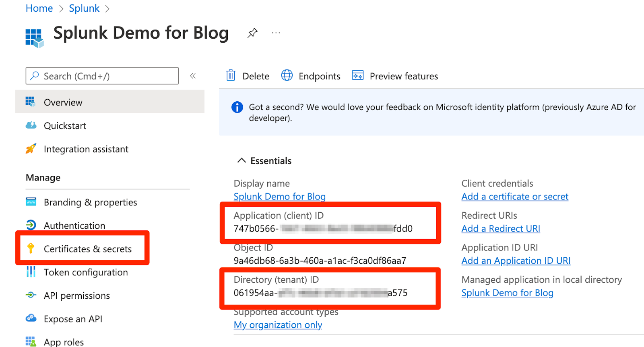
Task: Click the Supported account types label
Action: [286, 312]
